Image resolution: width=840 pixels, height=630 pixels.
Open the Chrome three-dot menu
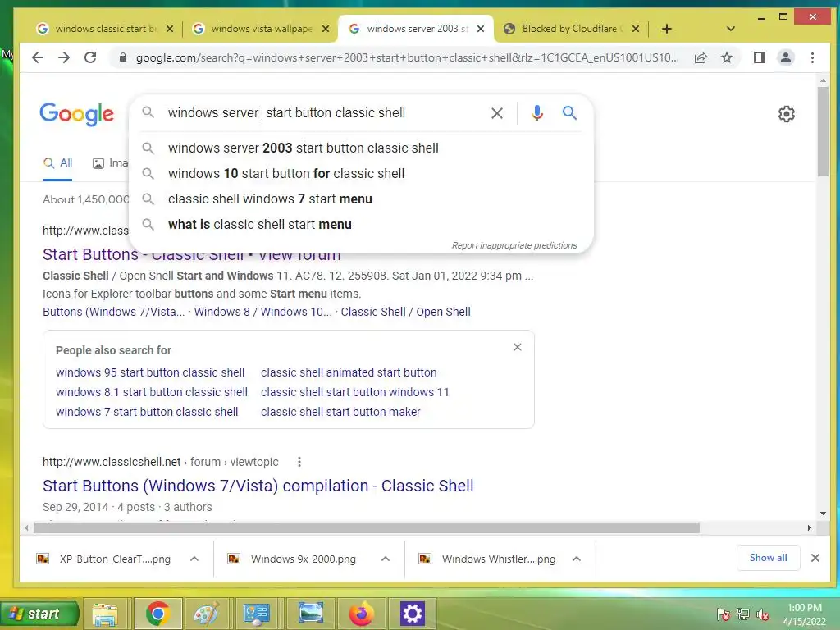pyautogui.click(x=812, y=57)
